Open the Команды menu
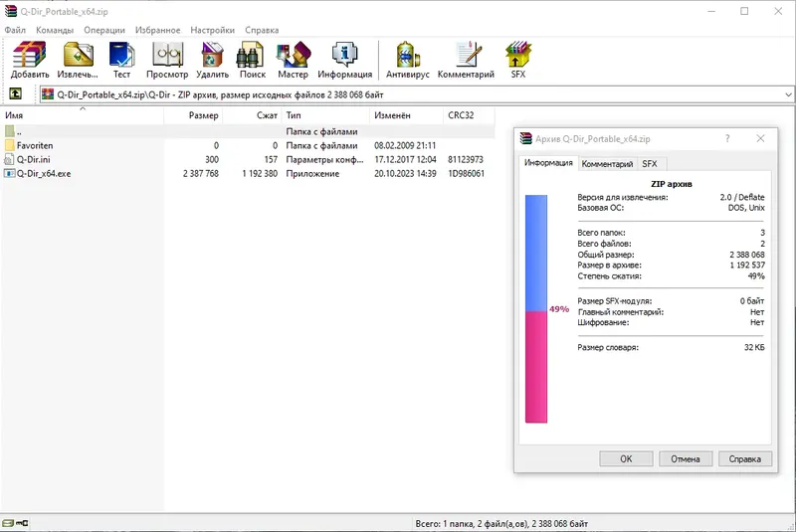 (x=55, y=30)
